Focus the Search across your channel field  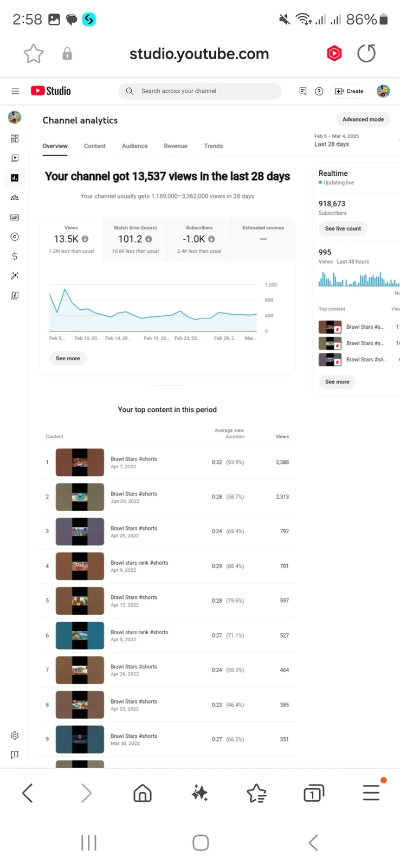click(x=200, y=91)
